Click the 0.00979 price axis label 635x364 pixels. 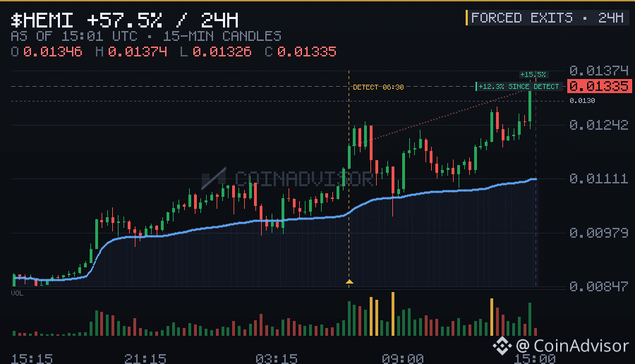click(599, 233)
